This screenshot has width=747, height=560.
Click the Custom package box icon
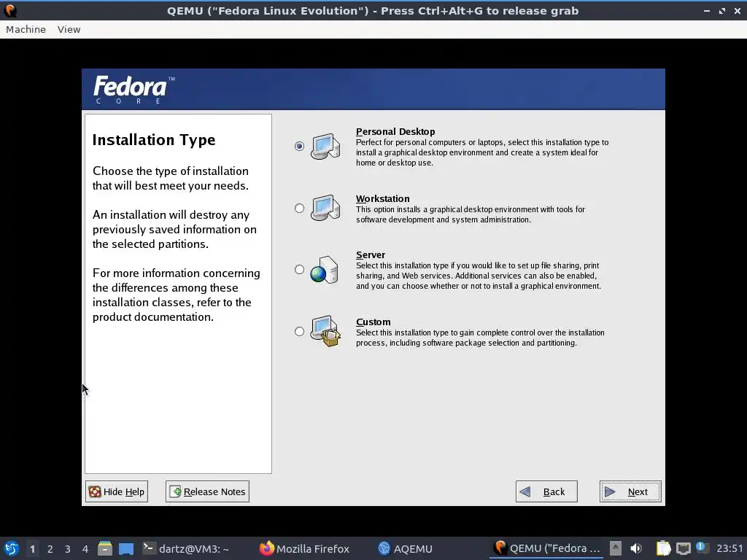coord(325,331)
